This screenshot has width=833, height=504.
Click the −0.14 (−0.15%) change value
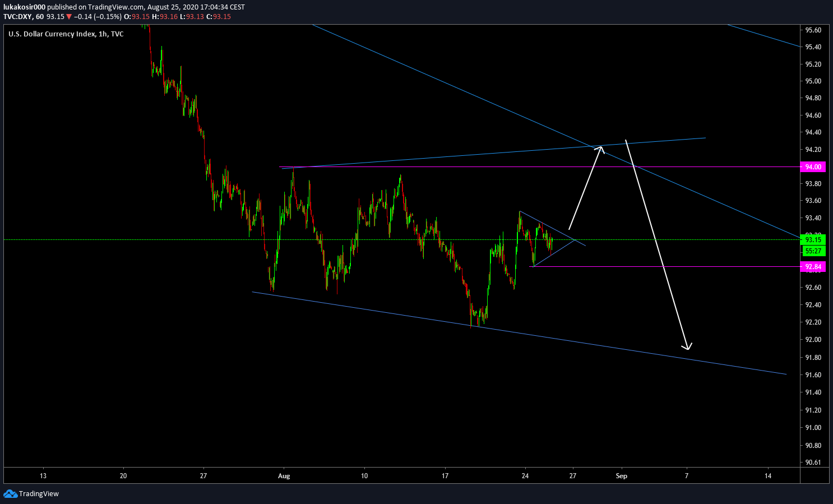(x=98, y=17)
